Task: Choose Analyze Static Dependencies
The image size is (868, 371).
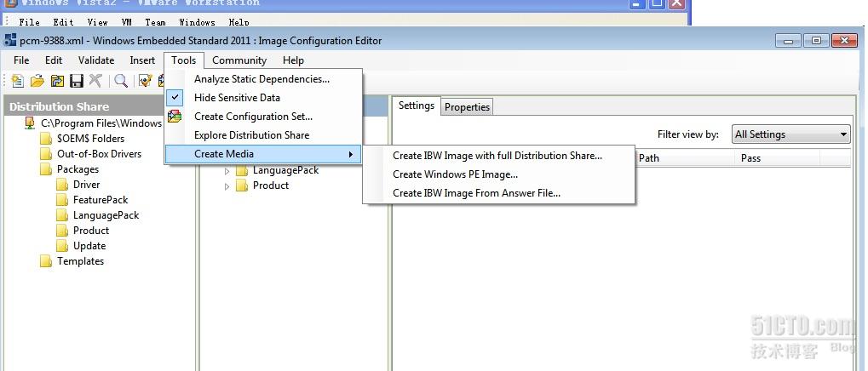Action: pos(262,79)
